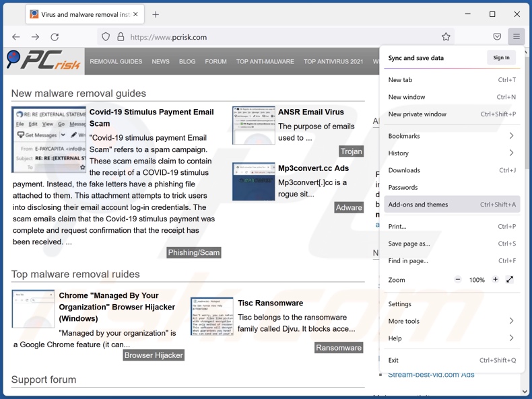This screenshot has width=532, height=399.
Task: Increase zoom with the plus button
Action: pyautogui.click(x=495, y=279)
